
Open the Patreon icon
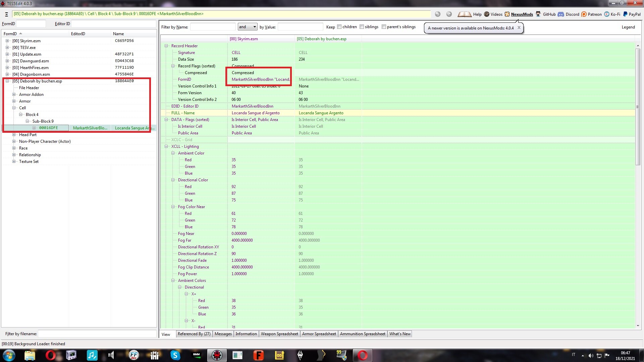(x=584, y=14)
